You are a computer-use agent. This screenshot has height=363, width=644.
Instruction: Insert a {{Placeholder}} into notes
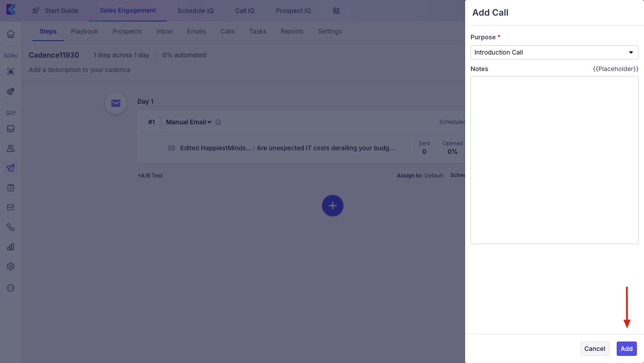(615, 69)
